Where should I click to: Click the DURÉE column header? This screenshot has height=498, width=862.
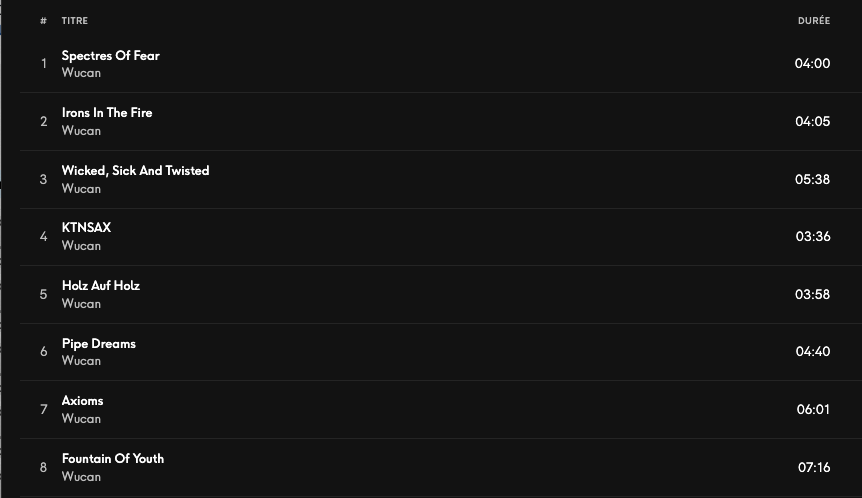(813, 21)
